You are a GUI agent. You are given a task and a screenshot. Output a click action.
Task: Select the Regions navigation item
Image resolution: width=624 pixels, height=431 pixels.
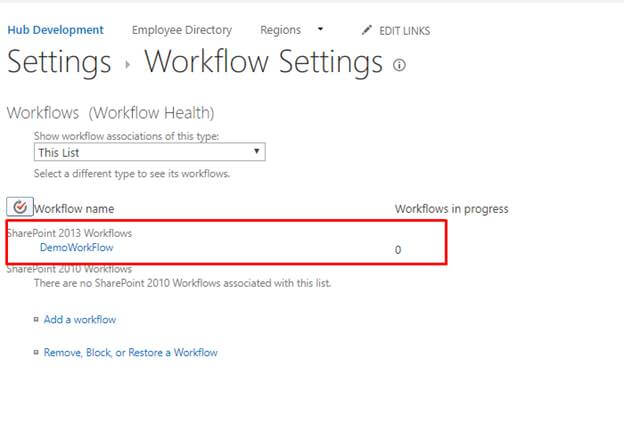[281, 30]
